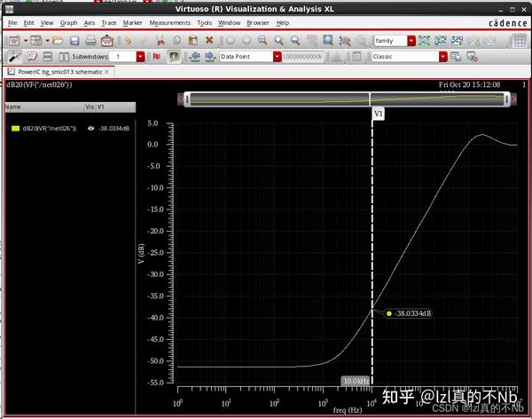Open dropdown arrow beside subwindow layout icon

pos(47,41)
